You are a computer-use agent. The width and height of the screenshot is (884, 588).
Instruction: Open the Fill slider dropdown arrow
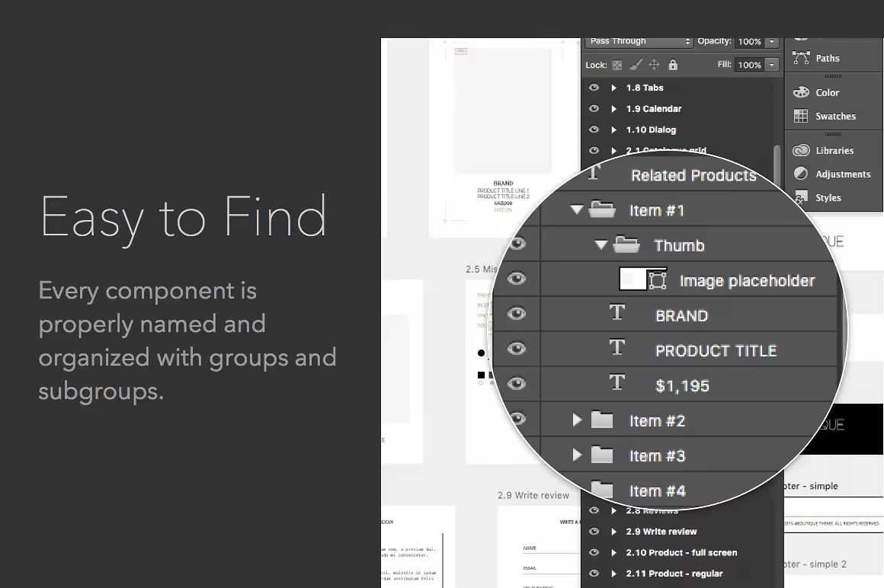click(772, 65)
